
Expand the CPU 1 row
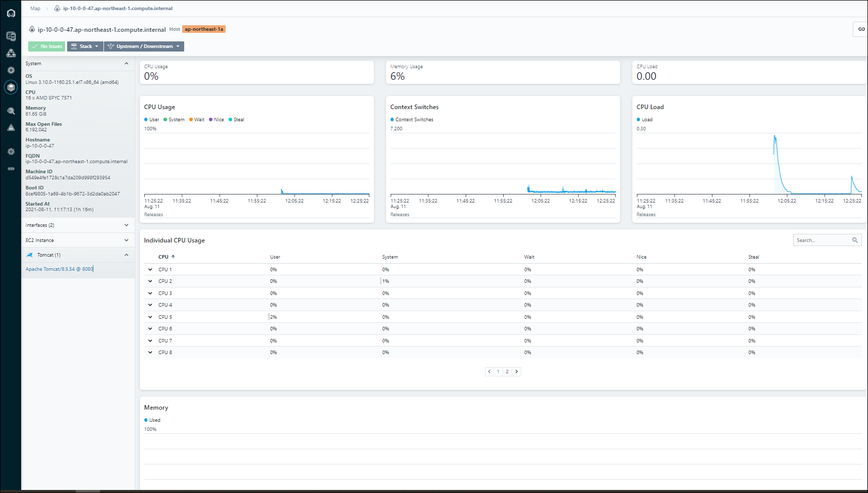pyautogui.click(x=150, y=270)
